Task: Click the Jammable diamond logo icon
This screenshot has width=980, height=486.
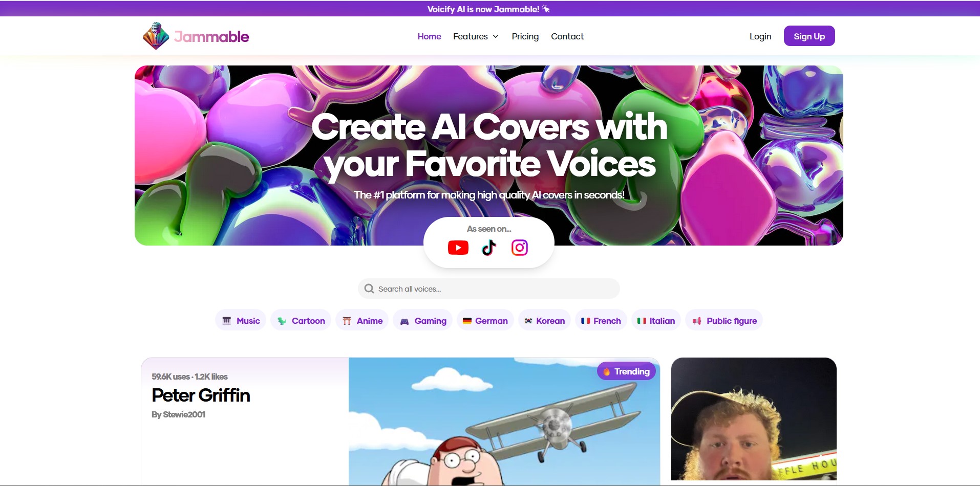Action: pyautogui.click(x=156, y=36)
